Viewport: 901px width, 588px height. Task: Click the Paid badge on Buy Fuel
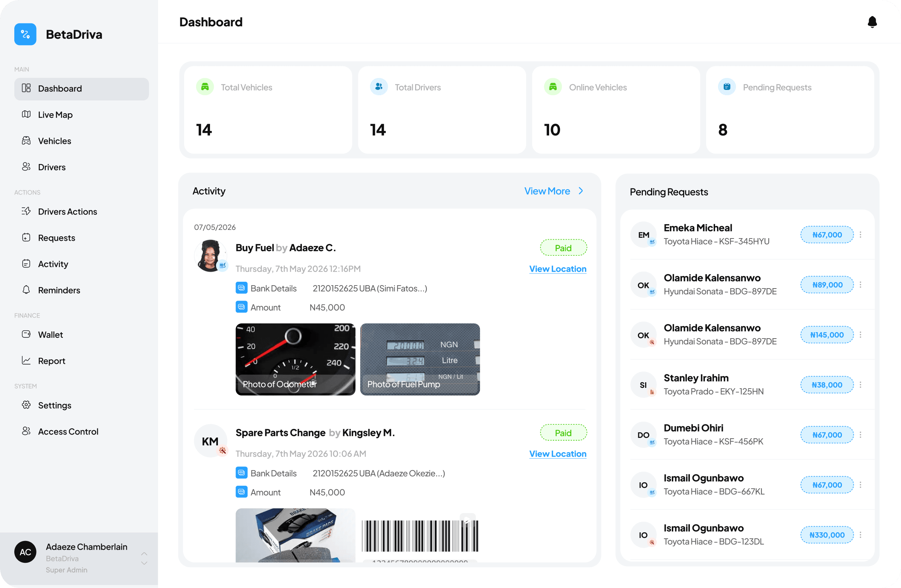click(x=563, y=248)
